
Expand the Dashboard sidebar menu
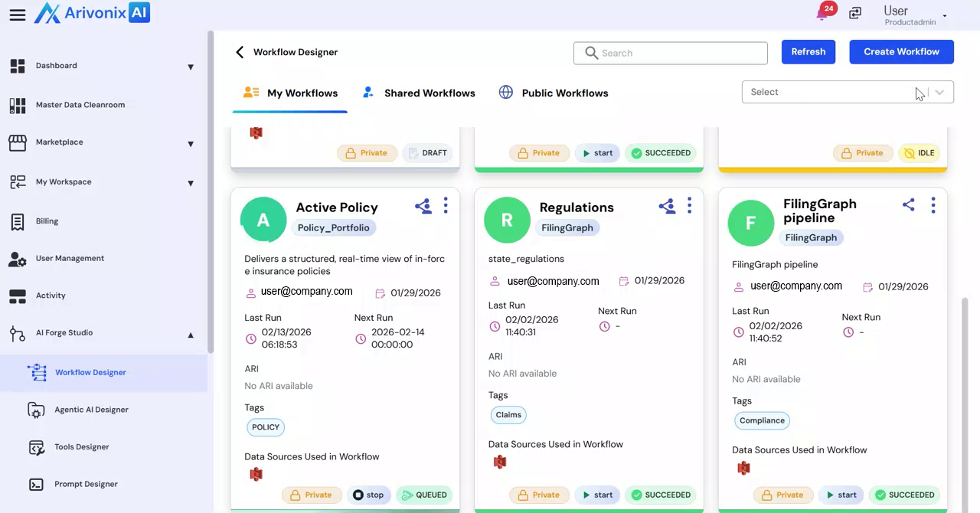191,67
